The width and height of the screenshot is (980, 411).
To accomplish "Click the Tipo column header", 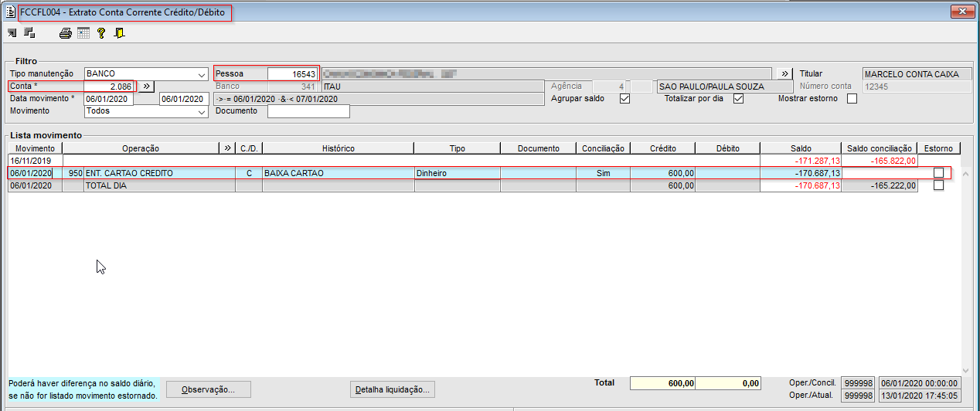I will coord(458,148).
